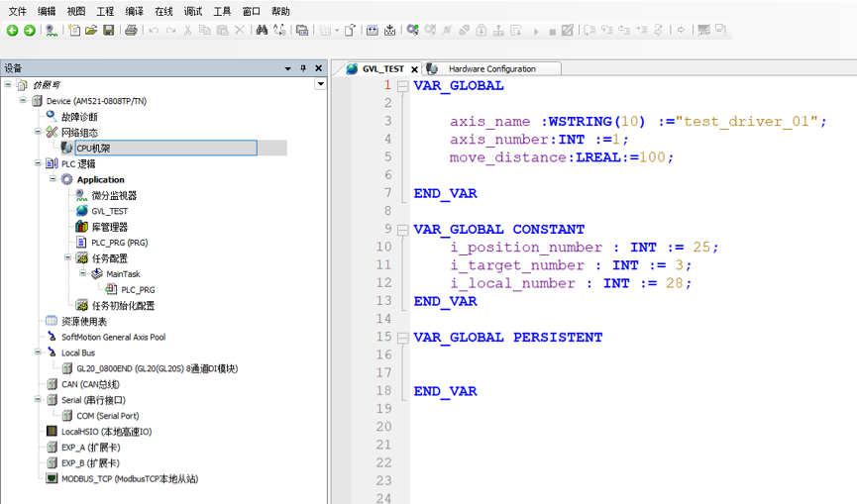Collapse the Application tree node

pyautogui.click(x=53, y=178)
